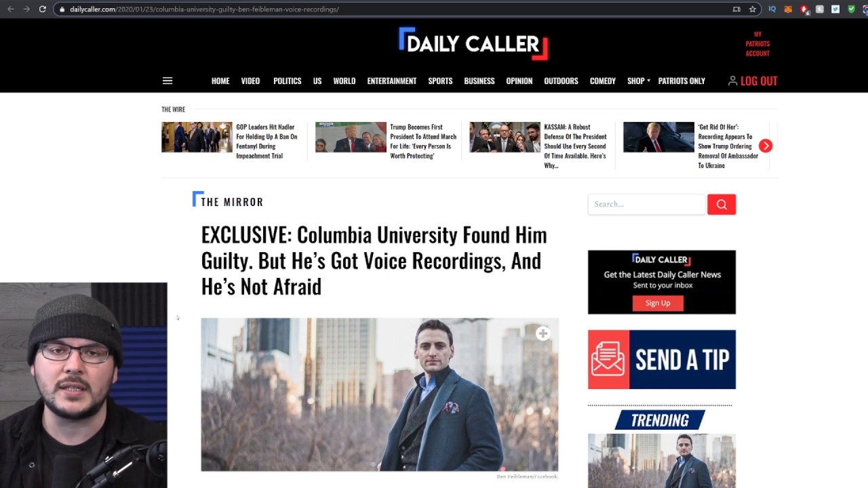The width and height of the screenshot is (868, 488).
Task: Click the Daily Caller logo
Action: coord(473,43)
